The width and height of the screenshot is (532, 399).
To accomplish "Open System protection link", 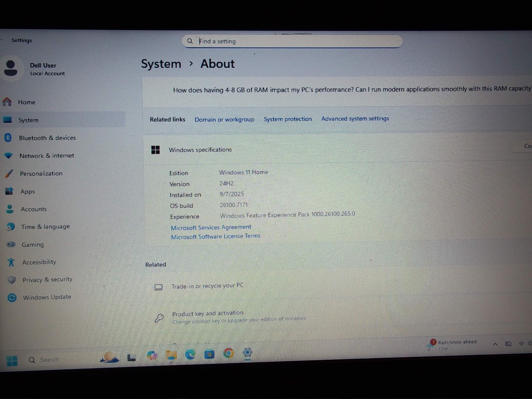I will coord(288,119).
